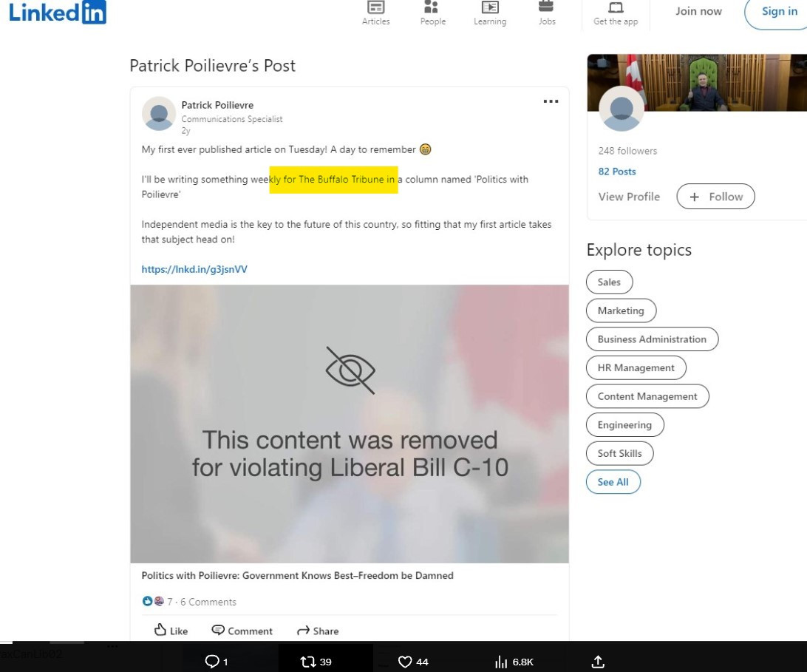Image resolution: width=807 pixels, height=672 pixels.
Task: Select the Marketing topic pill
Action: point(621,310)
